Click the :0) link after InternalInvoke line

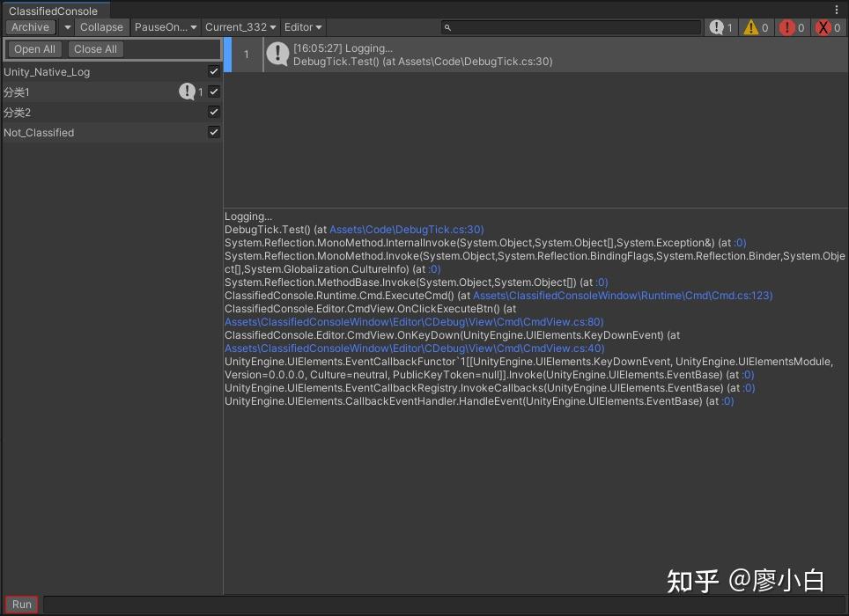coord(740,242)
